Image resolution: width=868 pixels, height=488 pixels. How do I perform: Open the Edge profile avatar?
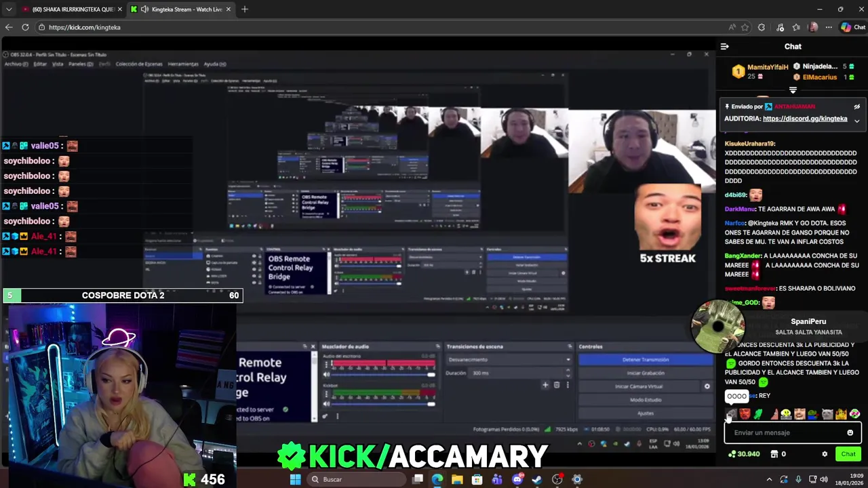[x=813, y=27]
